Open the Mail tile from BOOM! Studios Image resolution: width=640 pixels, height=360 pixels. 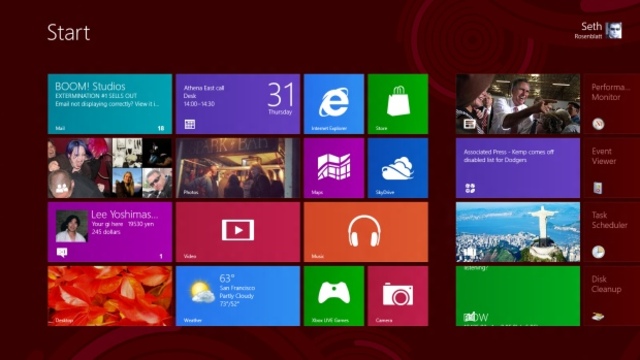110,104
